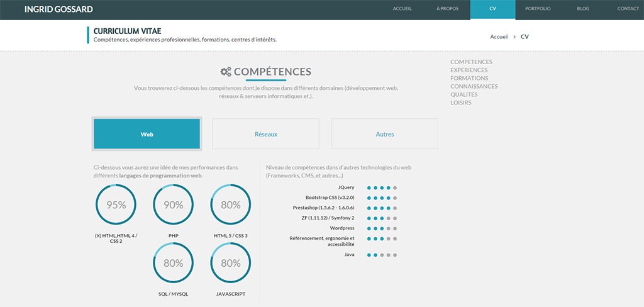This screenshot has width=644, height=307.
Task: Jump to LOISIRS in side menu
Action: click(461, 103)
